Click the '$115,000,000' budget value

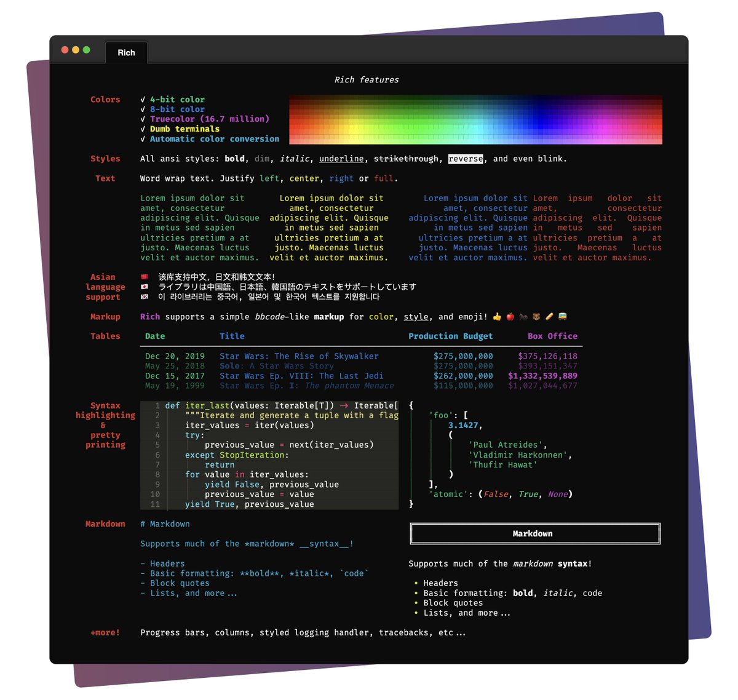tap(463, 386)
